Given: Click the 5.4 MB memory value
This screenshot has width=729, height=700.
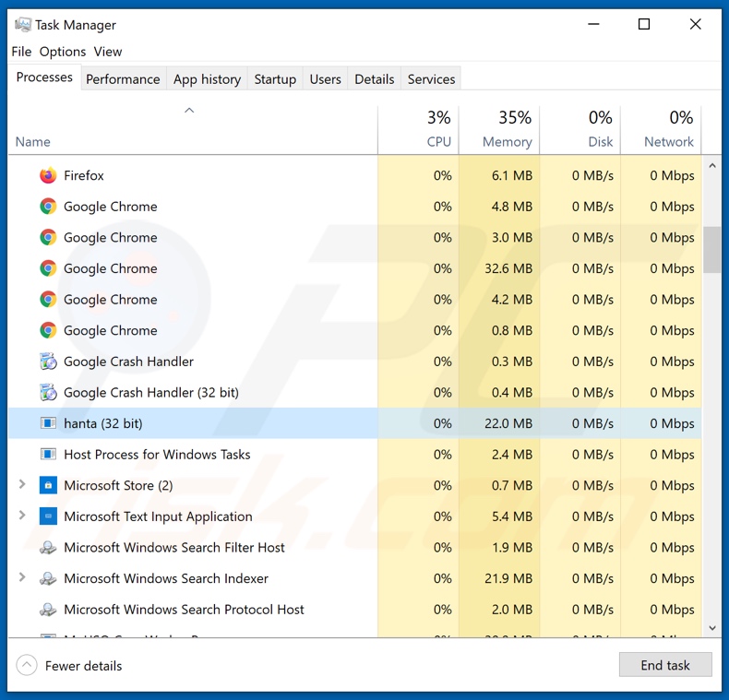Looking at the screenshot, I should tap(512, 516).
